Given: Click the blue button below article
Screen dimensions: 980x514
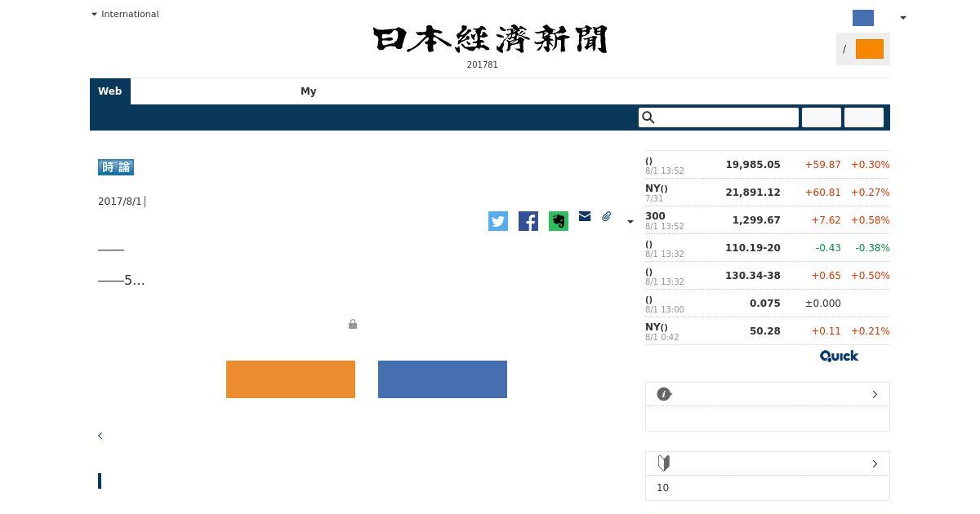Looking at the screenshot, I should (443, 379).
